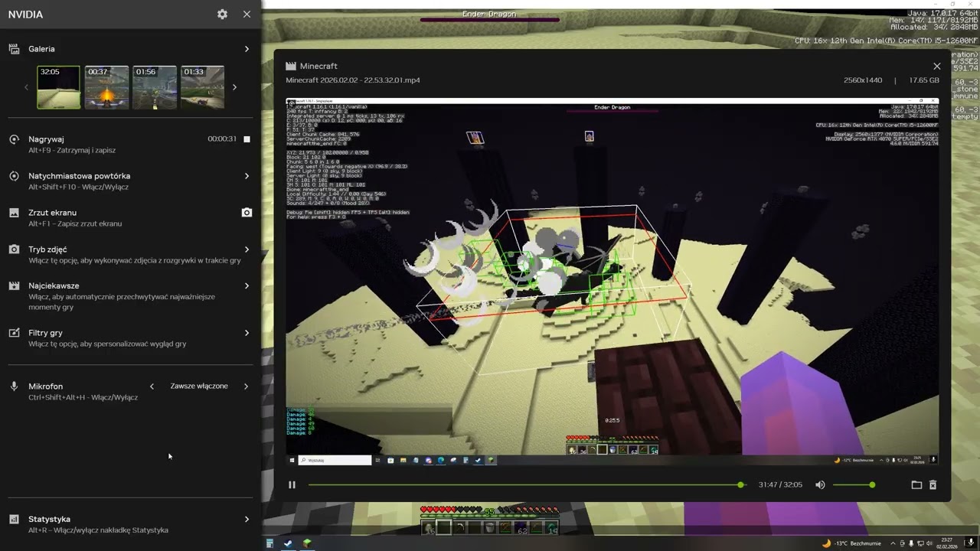The width and height of the screenshot is (980, 551).
Task: Click the Filtry gry edit icon
Action: [14, 334]
